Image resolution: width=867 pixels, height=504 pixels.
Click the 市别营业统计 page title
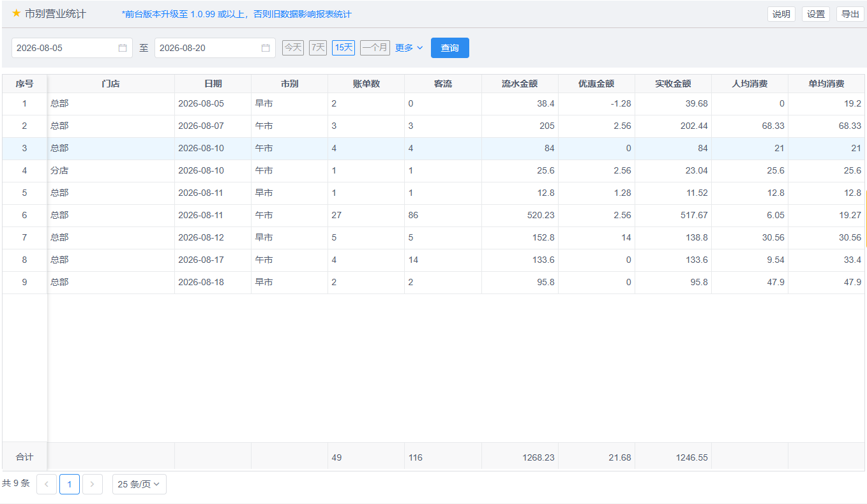point(55,13)
